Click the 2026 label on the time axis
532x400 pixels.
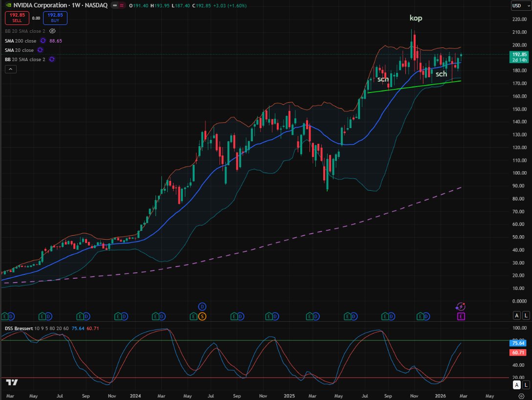pyautogui.click(x=441, y=396)
